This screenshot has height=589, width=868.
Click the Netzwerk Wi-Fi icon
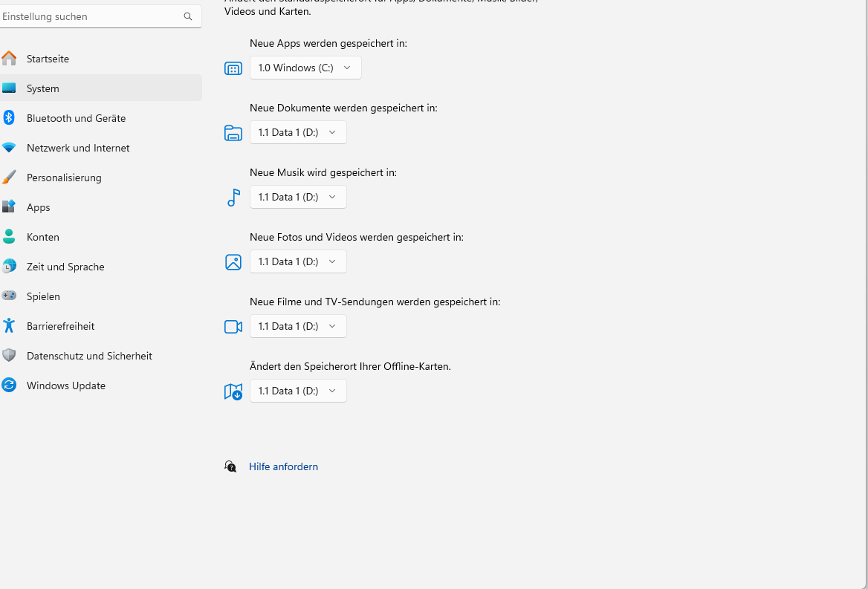pos(9,148)
